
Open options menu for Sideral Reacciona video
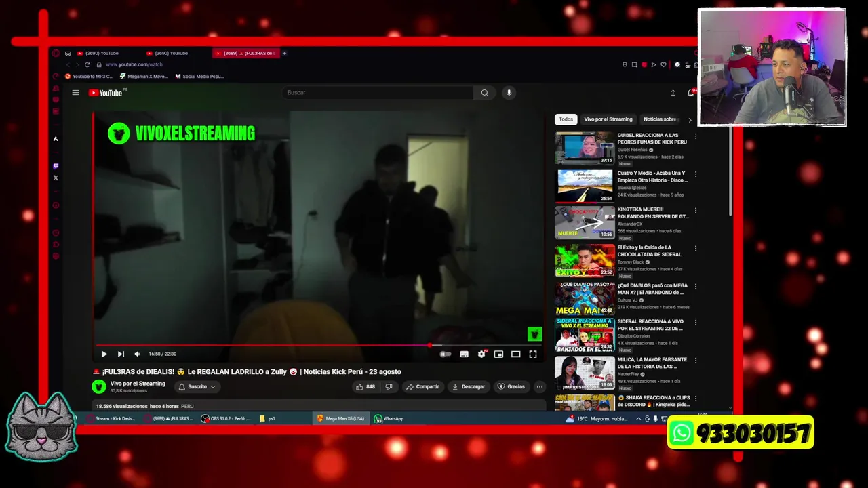point(695,323)
